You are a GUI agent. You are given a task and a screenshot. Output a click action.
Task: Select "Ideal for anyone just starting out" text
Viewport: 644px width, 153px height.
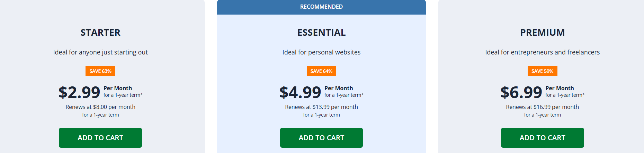100,52
